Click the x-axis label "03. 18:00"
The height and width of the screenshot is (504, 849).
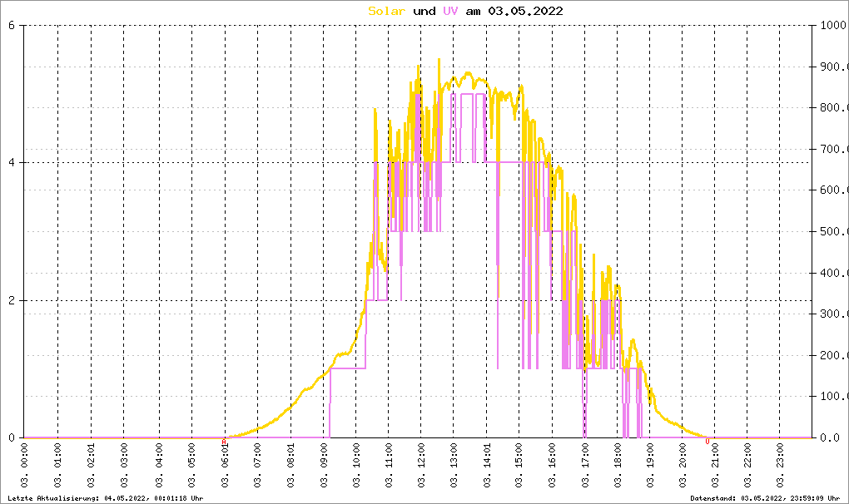pos(618,465)
